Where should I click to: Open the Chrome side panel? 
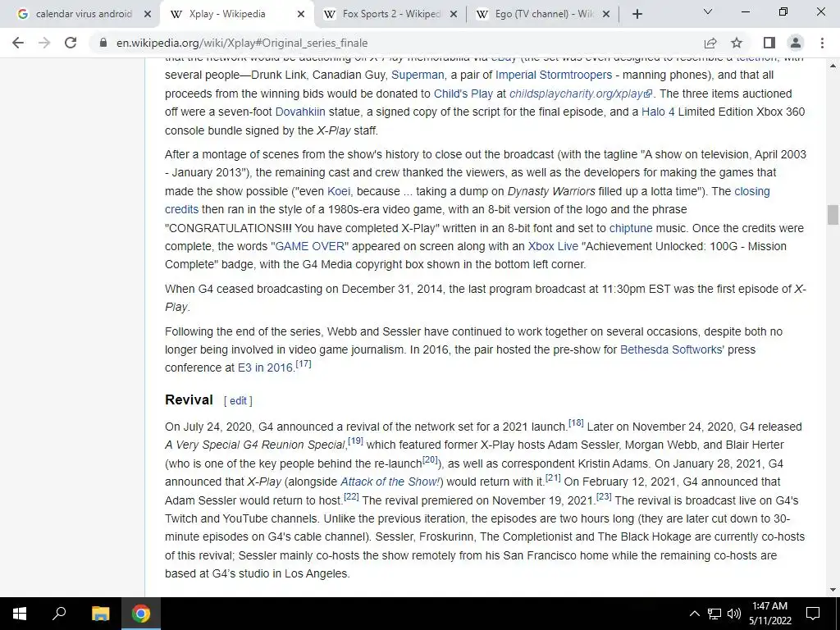(769, 43)
